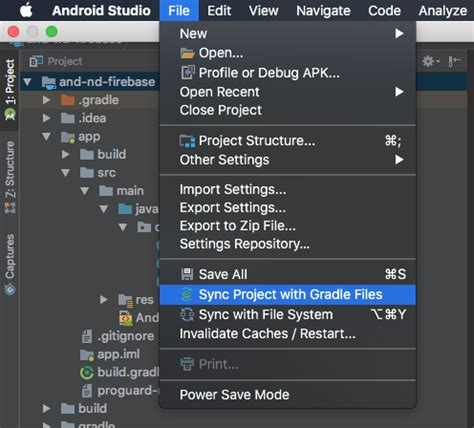The width and height of the screenshot is (474, 428).
Task: Collapse the src folder
Action: coord(66,173)
